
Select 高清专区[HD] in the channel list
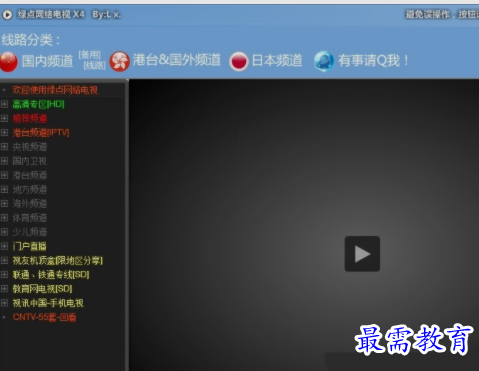[x=38, y=104]
